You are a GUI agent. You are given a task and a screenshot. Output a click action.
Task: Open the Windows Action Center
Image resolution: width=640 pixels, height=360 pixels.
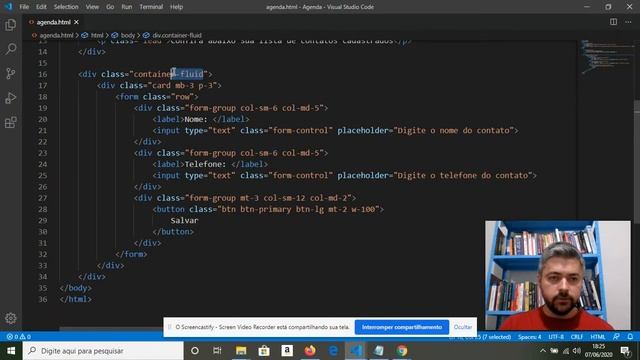coord(625,351)
